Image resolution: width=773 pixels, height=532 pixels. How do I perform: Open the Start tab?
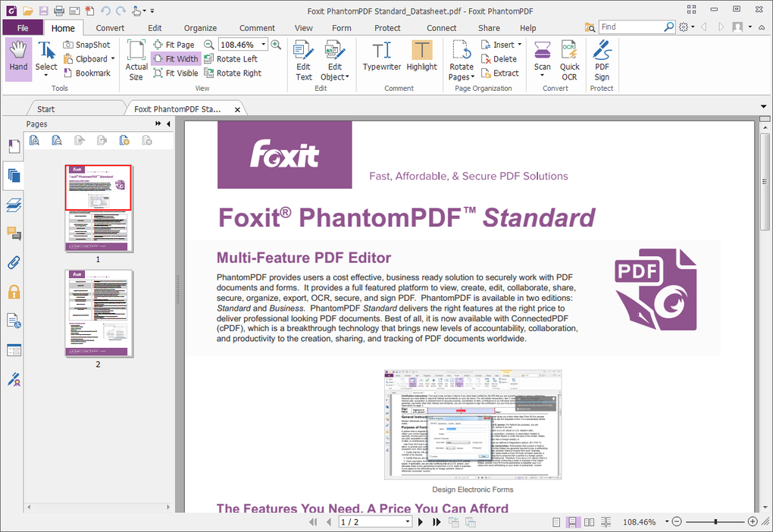click(x=45, y=108)
